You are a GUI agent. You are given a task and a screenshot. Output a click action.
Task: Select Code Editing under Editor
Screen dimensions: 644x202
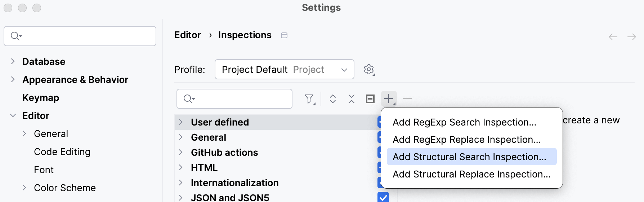(62, 152)
